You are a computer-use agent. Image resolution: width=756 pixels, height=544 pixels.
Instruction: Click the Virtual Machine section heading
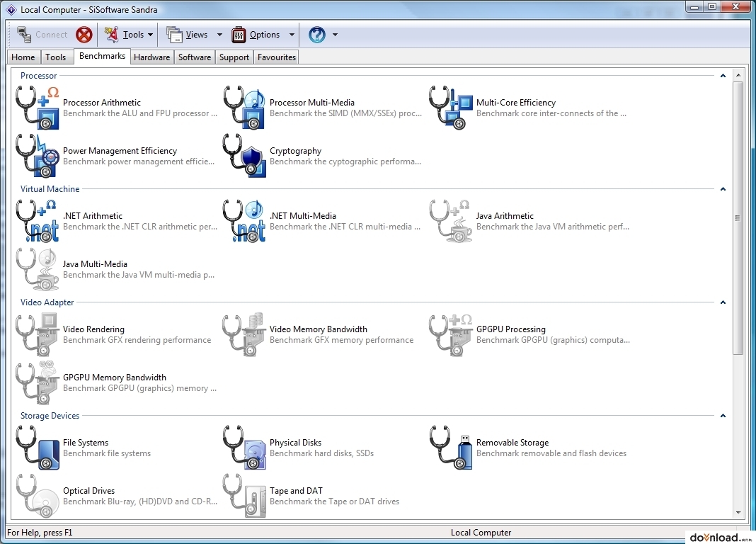(x=50, y=189)
